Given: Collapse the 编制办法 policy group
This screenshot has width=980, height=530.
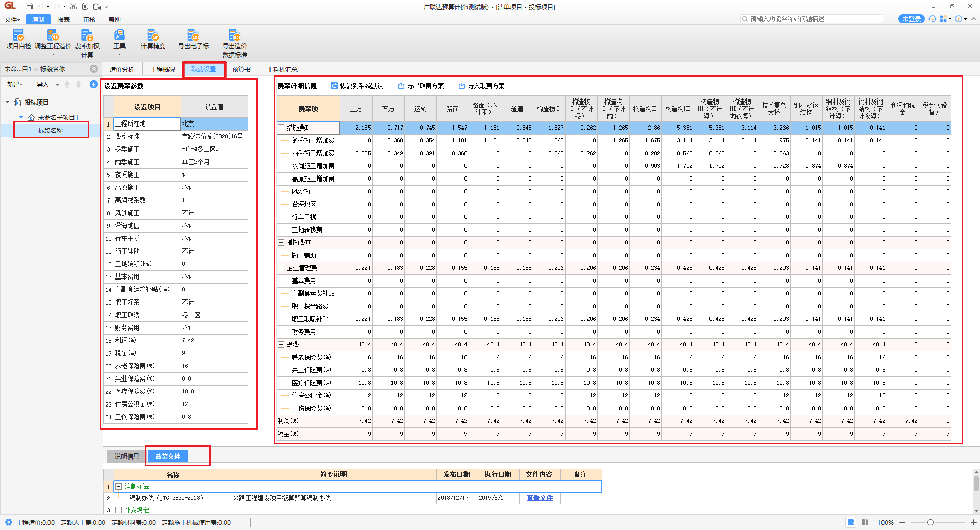Looking at the screenshot, I should pos(118,487).
